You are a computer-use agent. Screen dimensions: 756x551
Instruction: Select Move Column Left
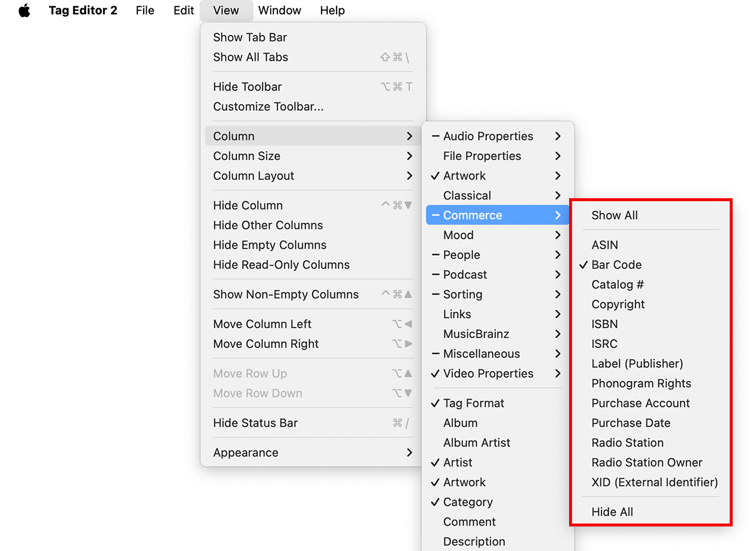(313, 324)
